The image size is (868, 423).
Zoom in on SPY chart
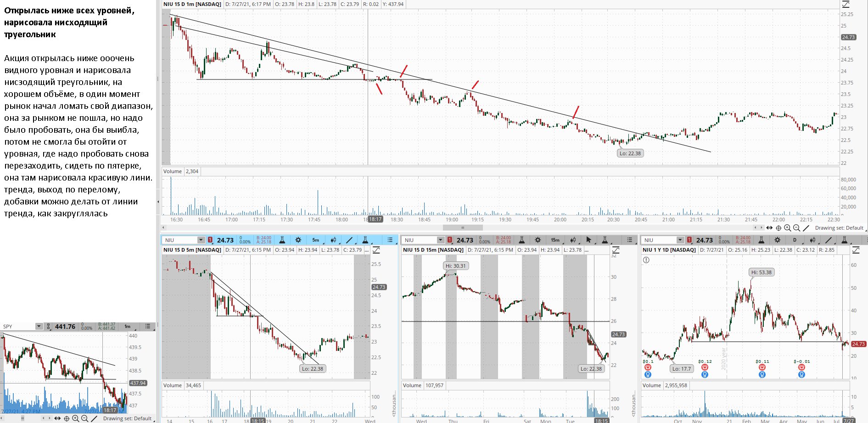tap(76, 418)
